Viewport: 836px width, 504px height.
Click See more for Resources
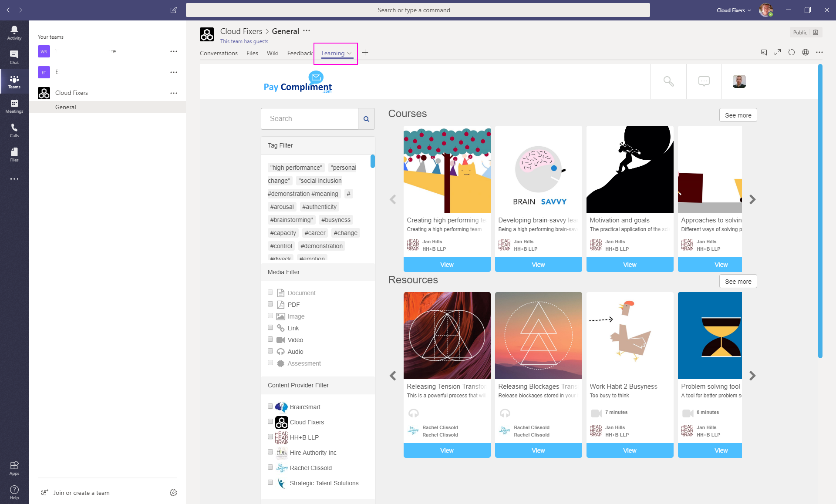(738, 282)
